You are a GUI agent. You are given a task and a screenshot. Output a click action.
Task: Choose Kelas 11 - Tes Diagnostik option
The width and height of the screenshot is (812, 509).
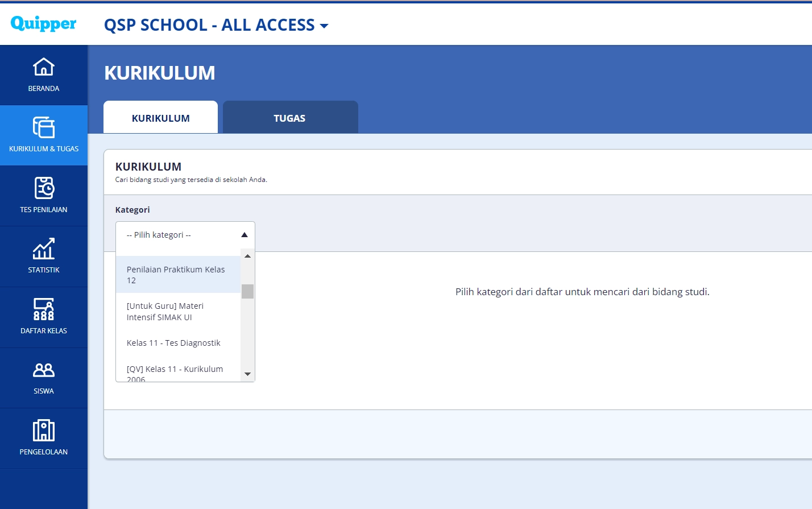(x=174, y=343)
